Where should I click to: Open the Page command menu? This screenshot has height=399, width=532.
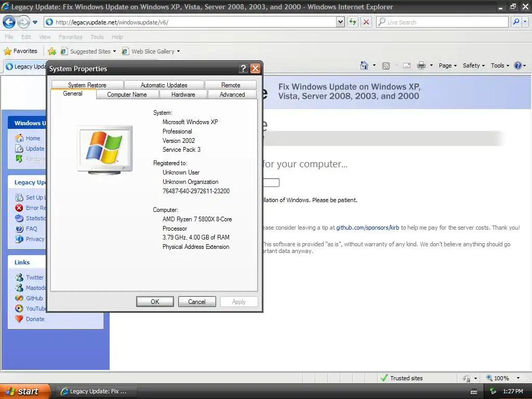[447, 65]
